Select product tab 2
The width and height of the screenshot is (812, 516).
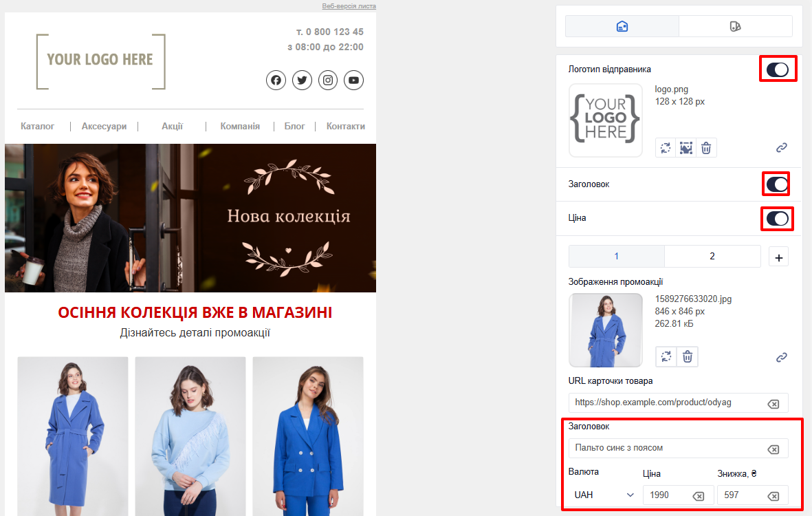[712, 256]
